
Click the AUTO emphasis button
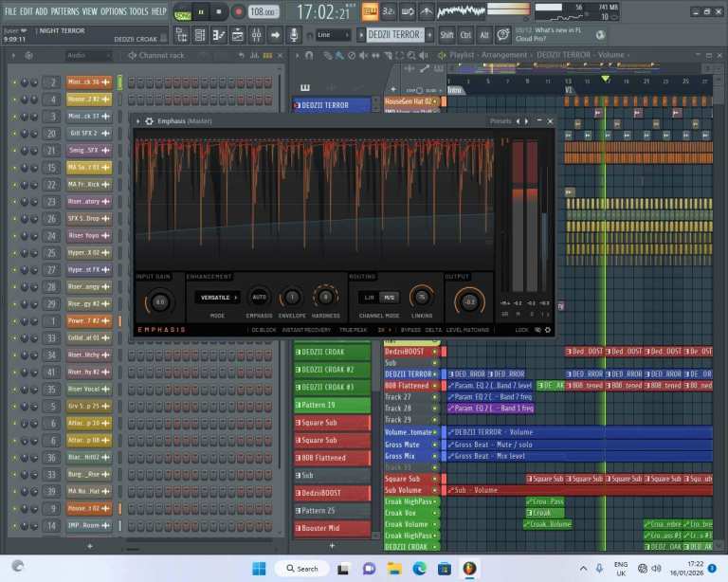pos(259,298)
